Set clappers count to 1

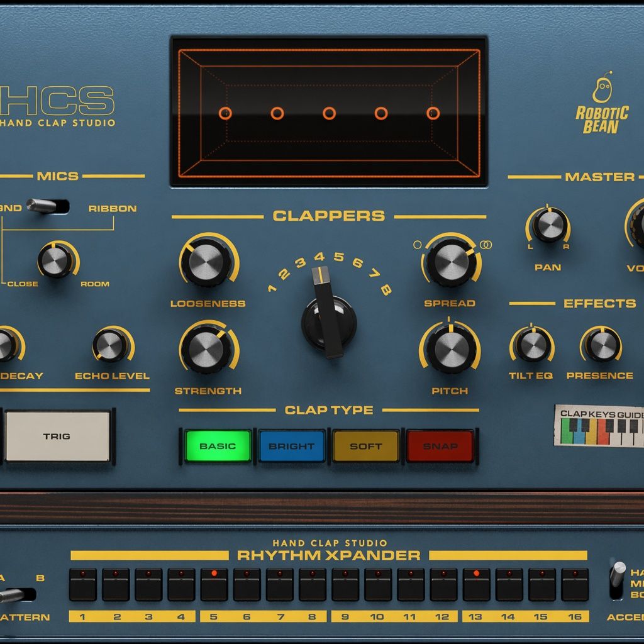click(272, 288)
